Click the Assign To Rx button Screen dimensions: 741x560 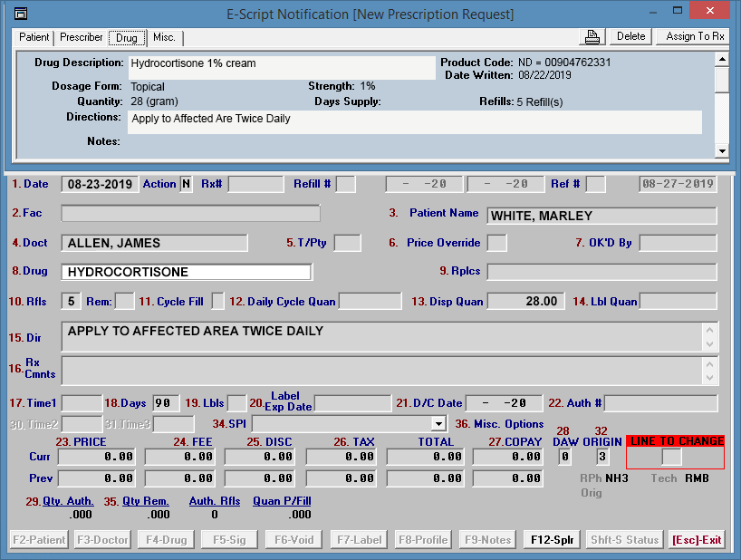tap(695, 37)
